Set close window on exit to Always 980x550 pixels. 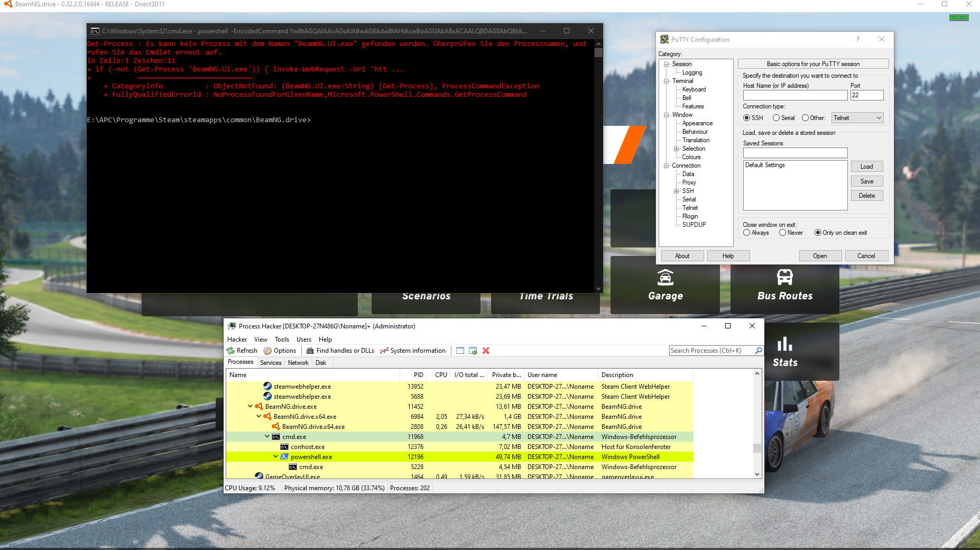(746, 233)
